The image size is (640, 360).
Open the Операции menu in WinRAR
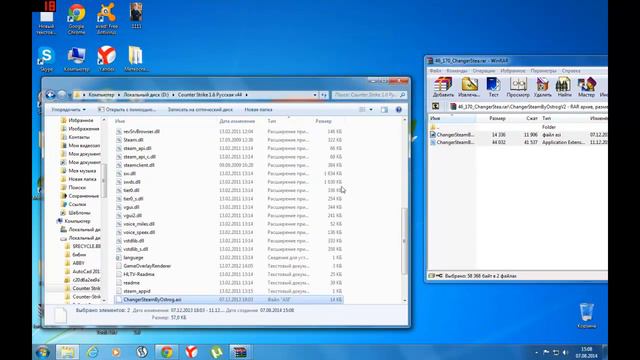484,71
